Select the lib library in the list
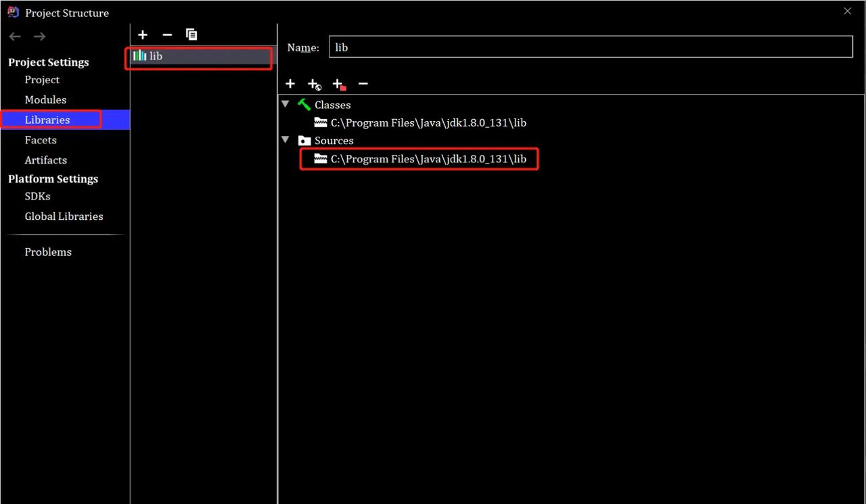This screenshot has height=504, width=866. [203, 56]
